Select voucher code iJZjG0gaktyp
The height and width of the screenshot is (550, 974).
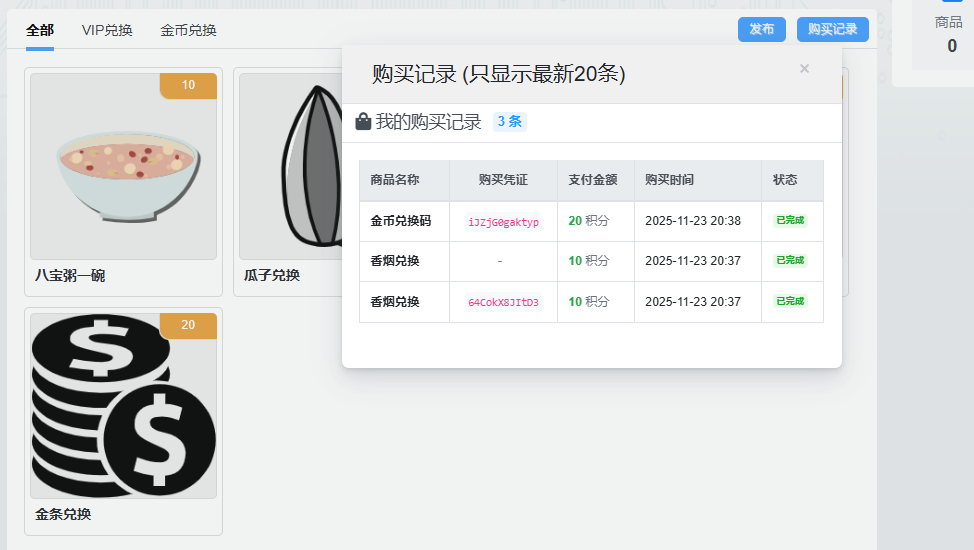pos(503,222)
